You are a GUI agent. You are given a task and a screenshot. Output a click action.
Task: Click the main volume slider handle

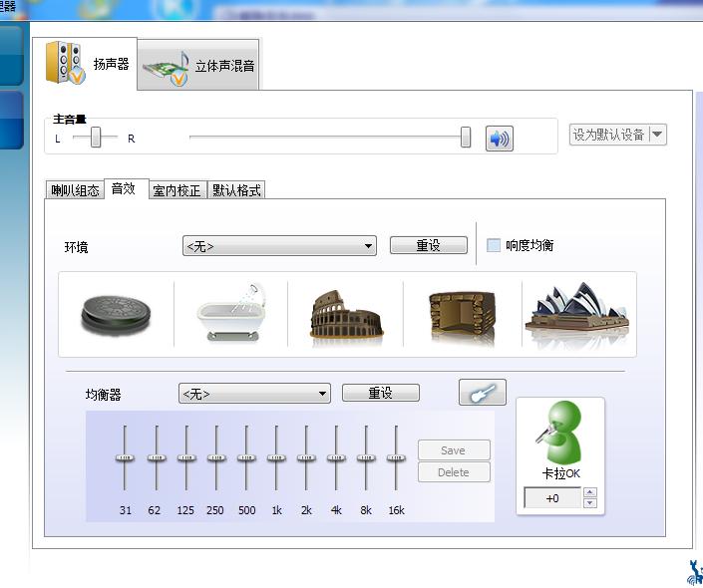pos(466,137)
